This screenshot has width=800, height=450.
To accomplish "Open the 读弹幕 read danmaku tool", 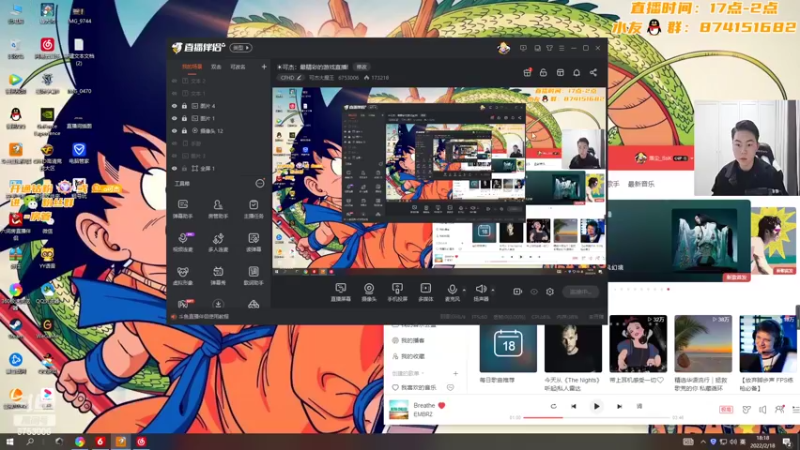I will [x=254, y=242].
